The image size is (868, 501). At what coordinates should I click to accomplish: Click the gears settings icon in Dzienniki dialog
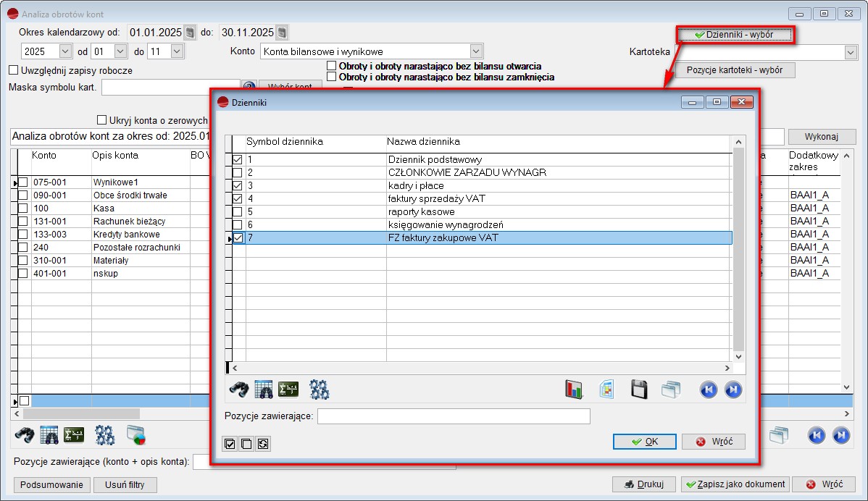click(x=320, y=390)
